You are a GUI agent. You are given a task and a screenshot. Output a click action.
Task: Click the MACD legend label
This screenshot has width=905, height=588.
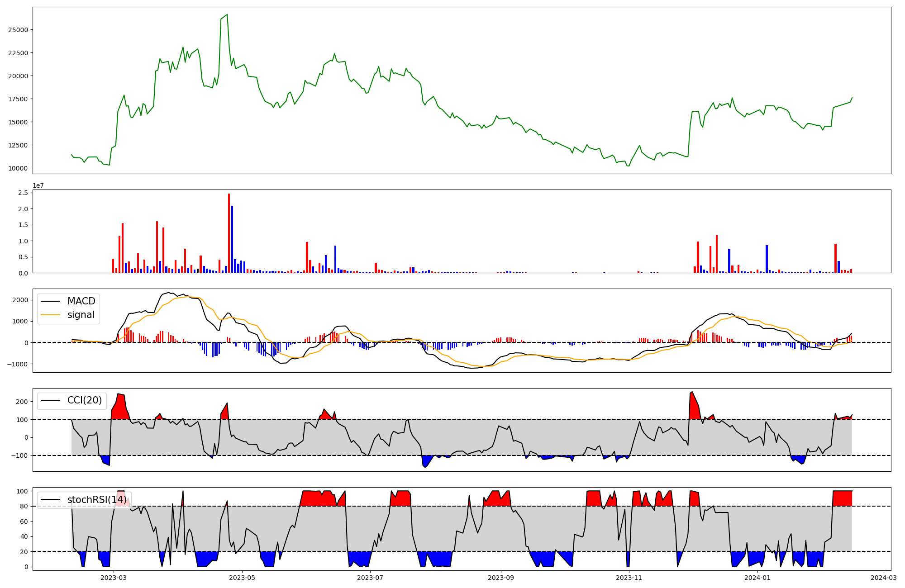81,301
